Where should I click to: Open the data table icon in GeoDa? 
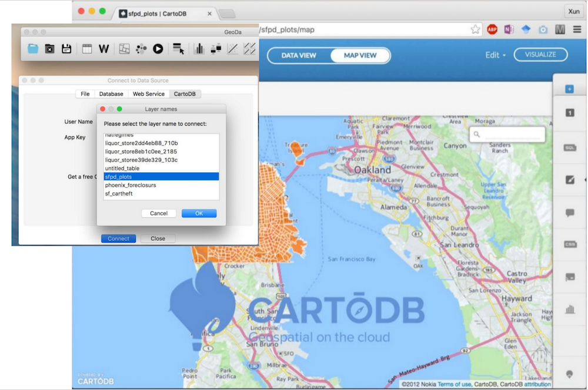[x=87, y=49]
